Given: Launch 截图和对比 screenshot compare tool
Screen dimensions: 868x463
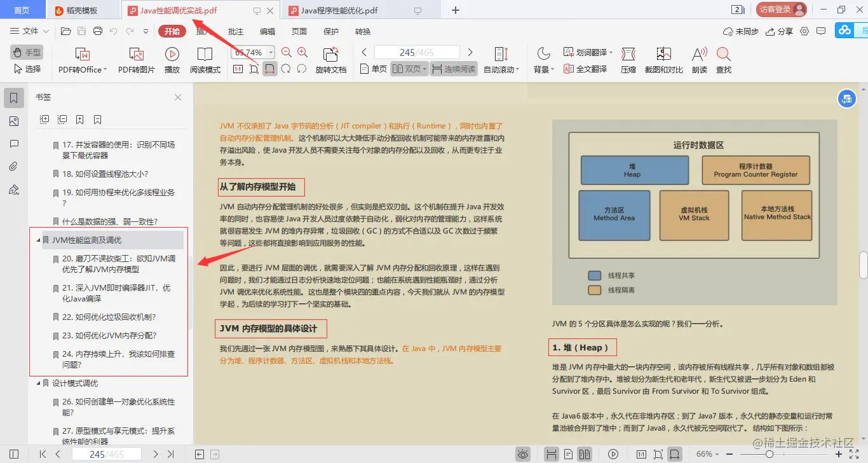Looking at the screenshot, I should pos(662,60).
